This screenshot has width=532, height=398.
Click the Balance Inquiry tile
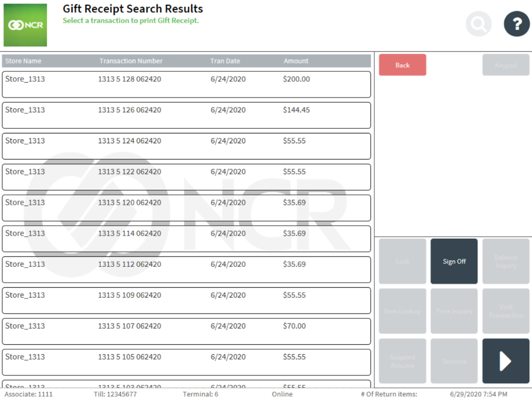pyautogui.click(x=505, y=261)
